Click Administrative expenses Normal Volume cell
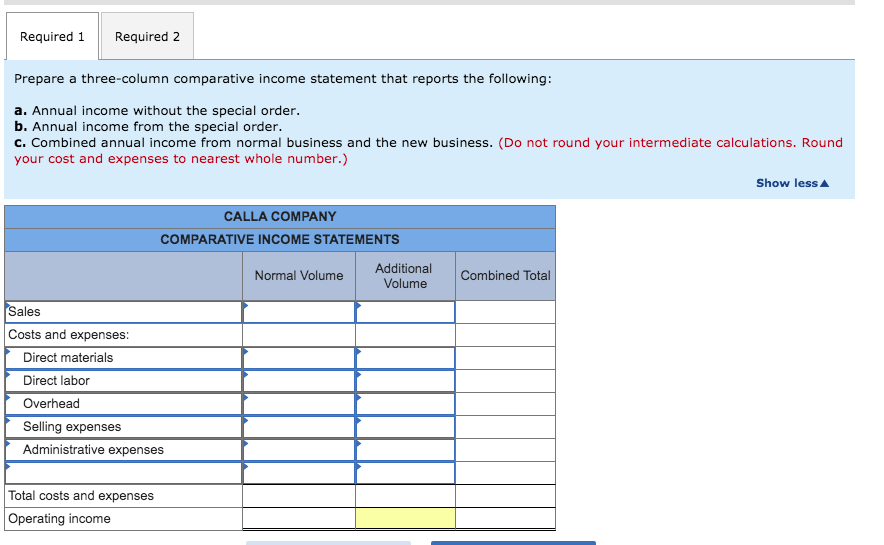 point(299,450)
